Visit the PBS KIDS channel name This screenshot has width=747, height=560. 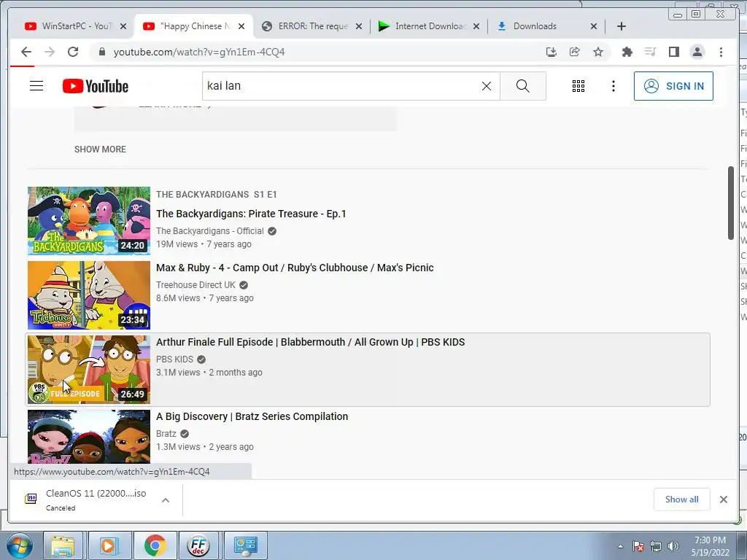175,359
